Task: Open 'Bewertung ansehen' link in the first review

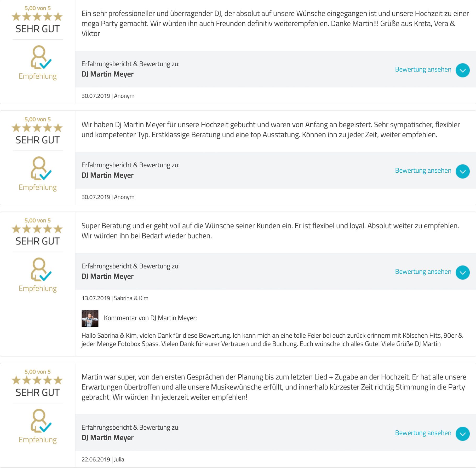Action: coord(423,69)
